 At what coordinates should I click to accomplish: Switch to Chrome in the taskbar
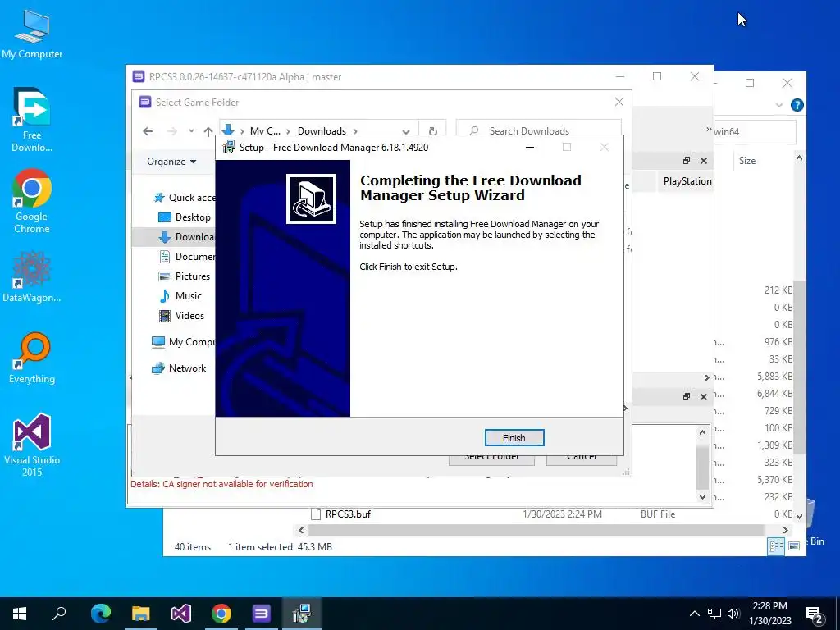click(221, 614)
